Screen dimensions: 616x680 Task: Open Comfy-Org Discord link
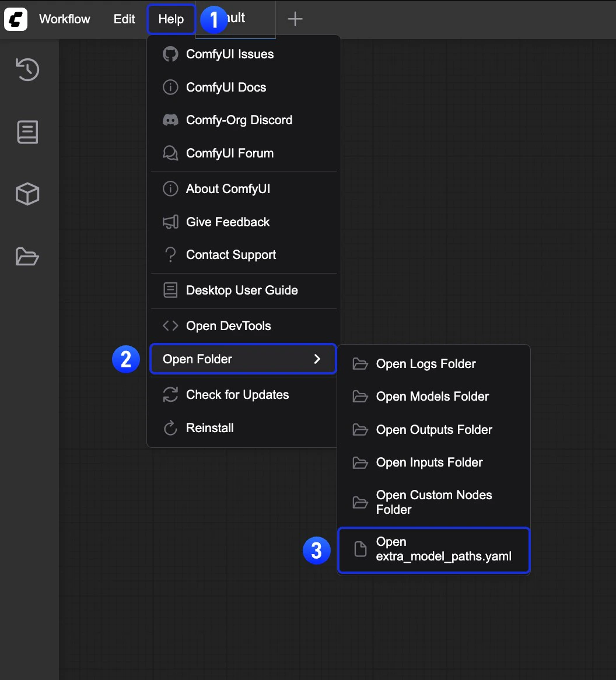[x=243, y=120]
